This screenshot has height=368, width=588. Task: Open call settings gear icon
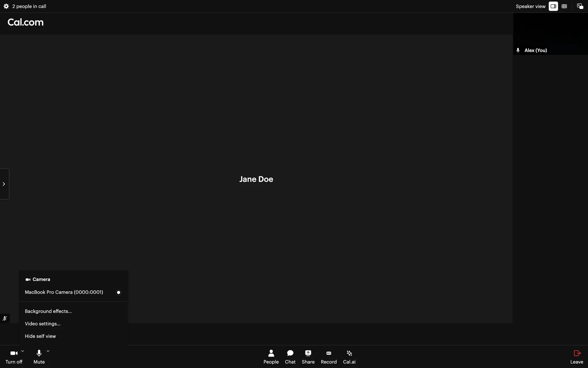click(6, 6)
